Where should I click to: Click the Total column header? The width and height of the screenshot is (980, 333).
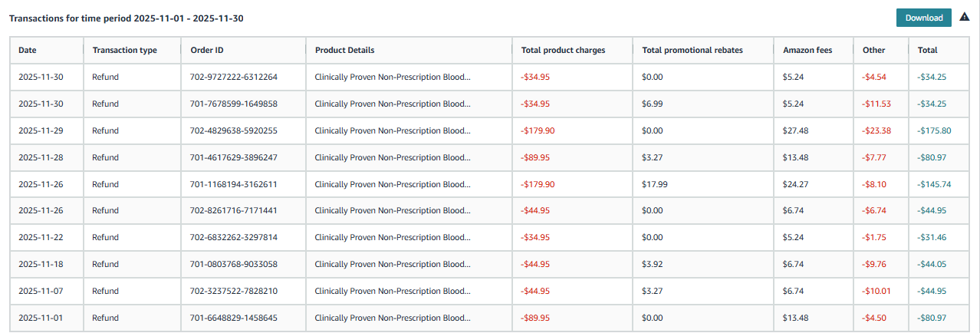[x=927, y=50]
